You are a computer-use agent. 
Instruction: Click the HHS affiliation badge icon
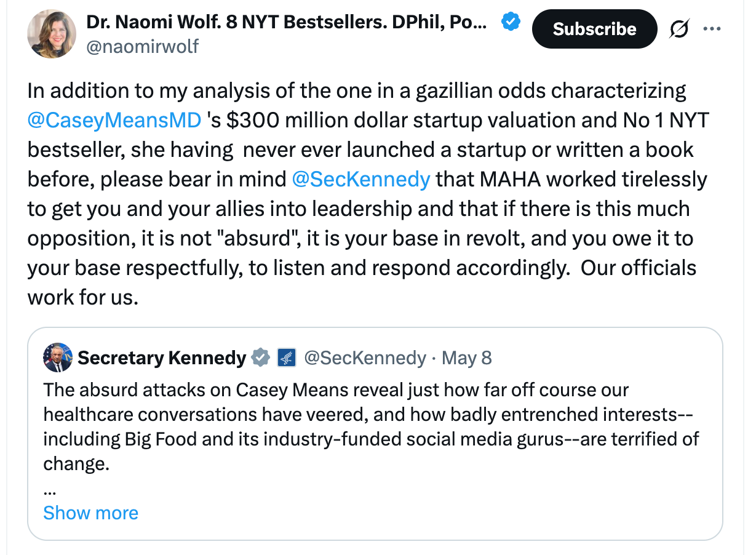click(287, 357)
